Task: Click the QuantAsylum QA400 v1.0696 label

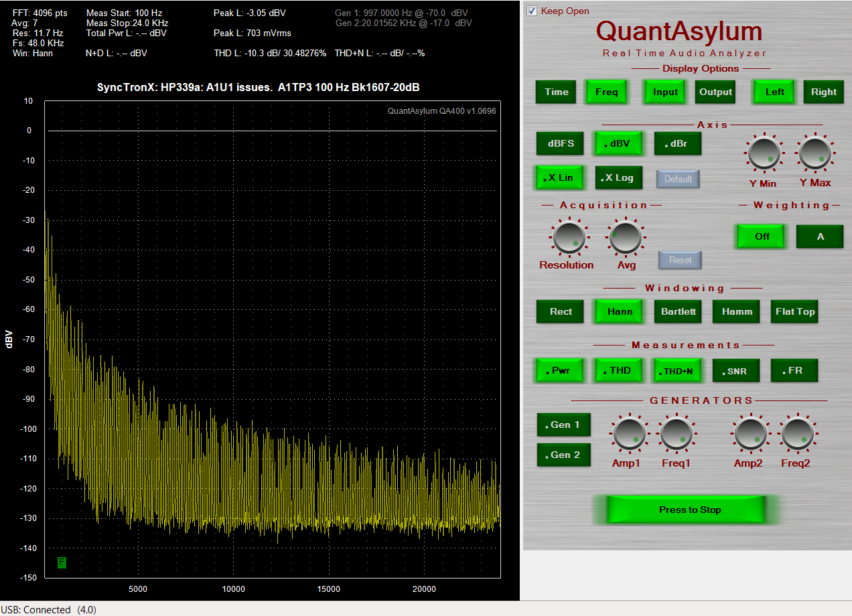Action: (441, 111)
